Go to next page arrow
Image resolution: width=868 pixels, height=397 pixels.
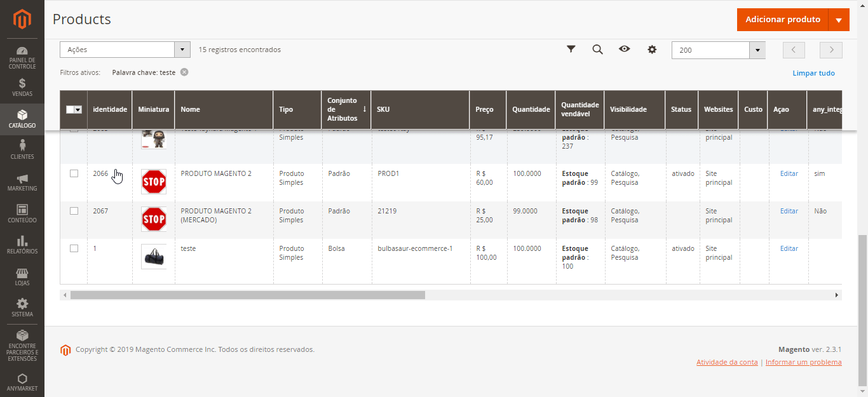[x=831, y=50]
